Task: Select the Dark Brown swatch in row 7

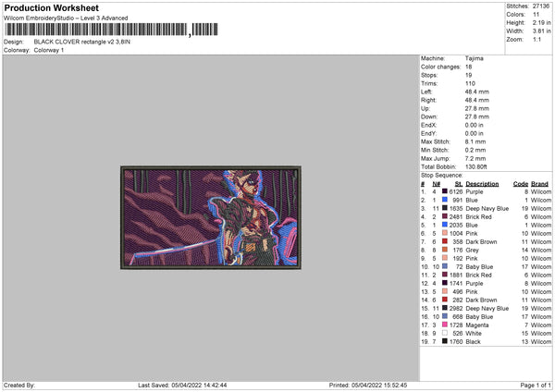Action: (x=445, y=241)
